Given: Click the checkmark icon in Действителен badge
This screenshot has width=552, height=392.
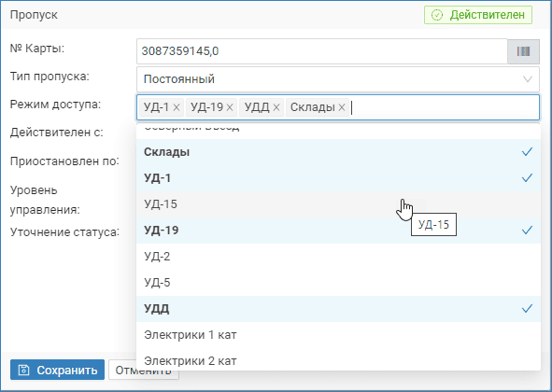Looking at the screenshot, I should tap(437, 15).
